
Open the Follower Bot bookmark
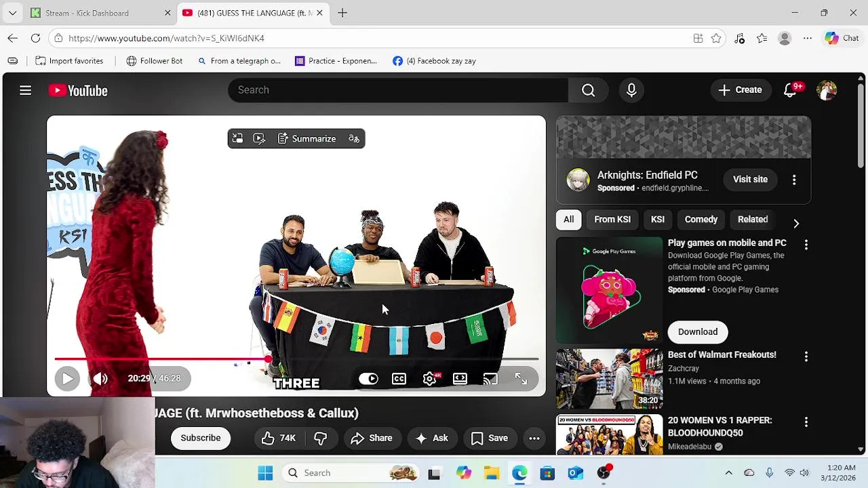pyautogui.click(x=154, y=61)
